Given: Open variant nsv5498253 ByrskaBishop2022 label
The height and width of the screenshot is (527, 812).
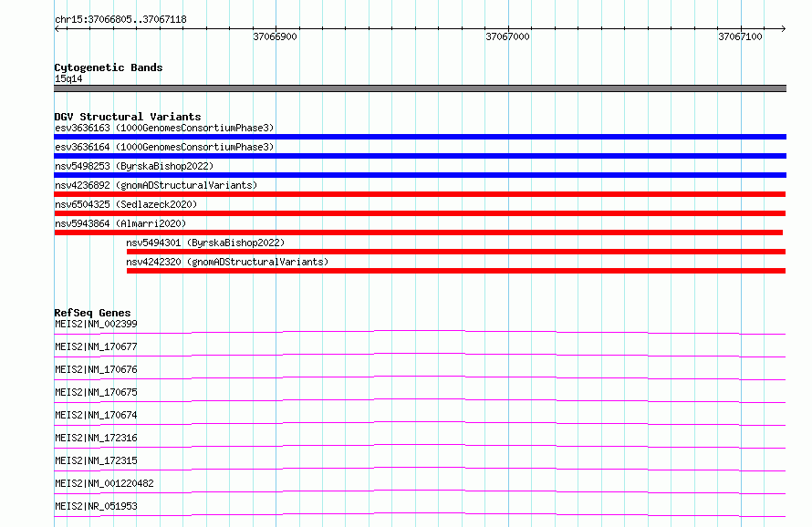Looking at the screenshot, I should (134, 166).
